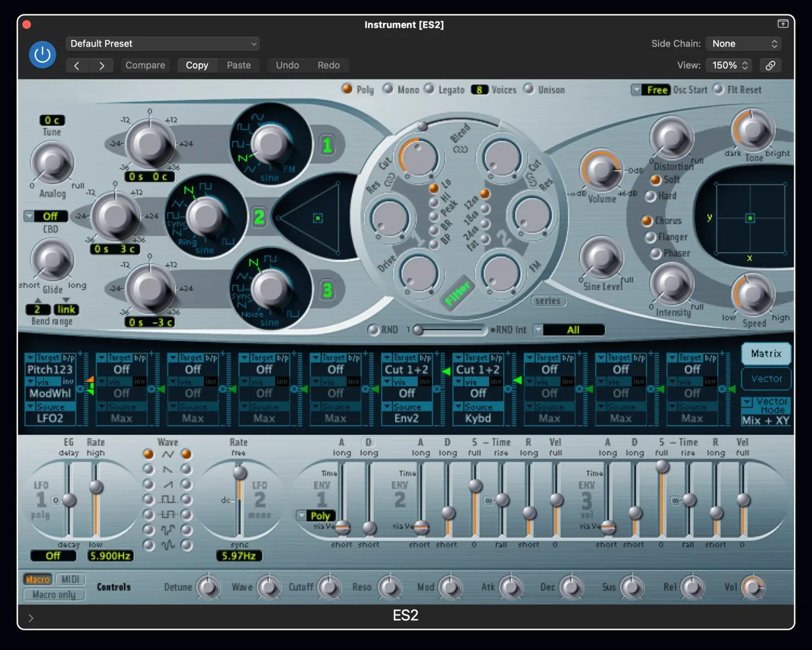Image resolution: width=812 pixels, height=650 pixels.
Task: Click the Undo button
Action: point(288,66)
